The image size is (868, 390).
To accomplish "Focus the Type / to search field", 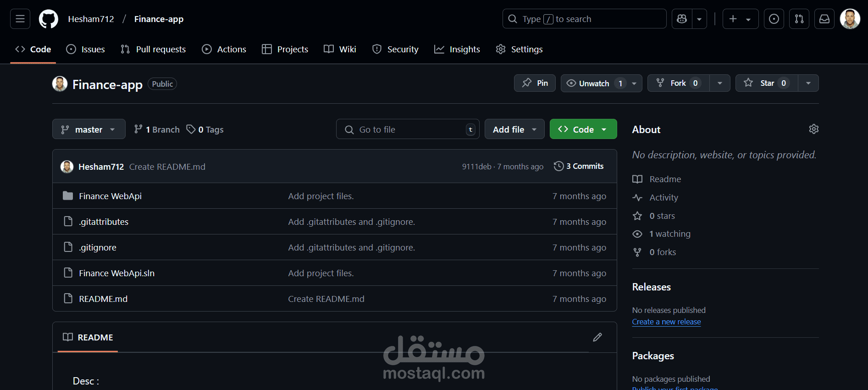I will tap(585, 19).
